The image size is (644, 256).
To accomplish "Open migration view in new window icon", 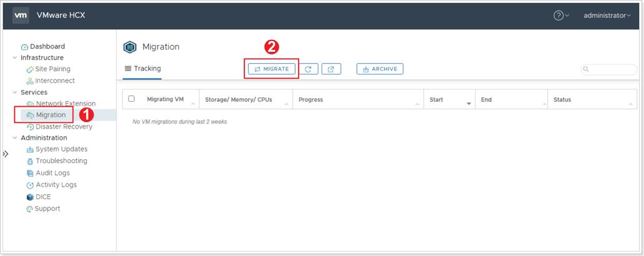I will tap(332, 69).
